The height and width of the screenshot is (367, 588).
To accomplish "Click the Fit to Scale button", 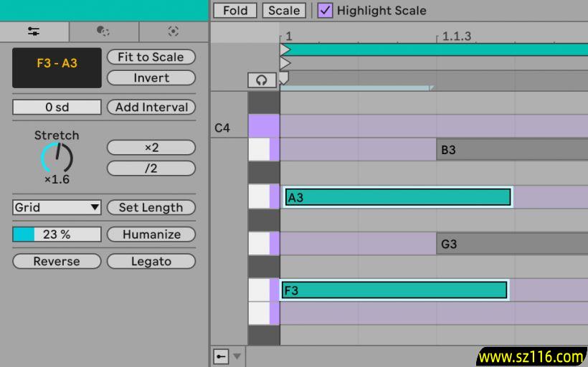I will (151, 57).
